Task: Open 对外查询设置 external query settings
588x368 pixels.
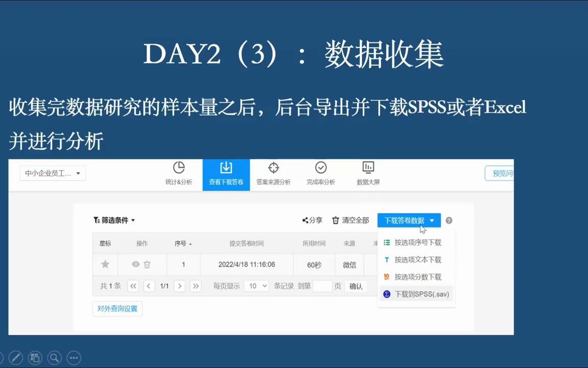Action: click(x=117, y=309)
